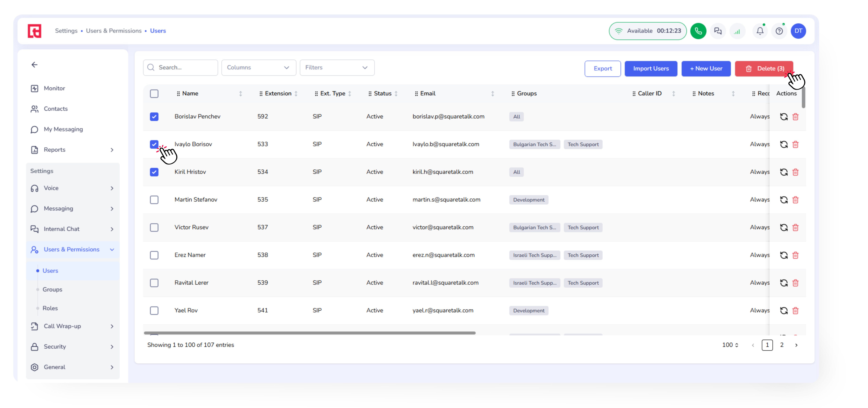Open Groups under Users & Permissions

click(x=52, y=289)
